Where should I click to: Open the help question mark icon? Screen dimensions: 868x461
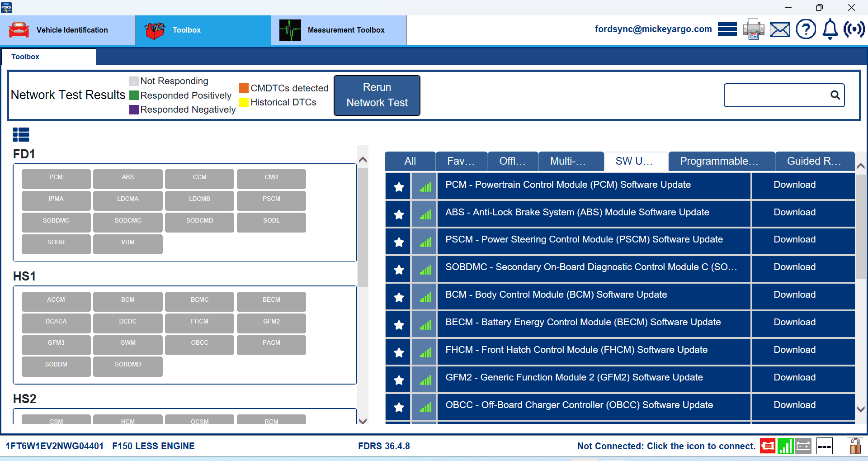pyautogui.click(x=806, y=30)
